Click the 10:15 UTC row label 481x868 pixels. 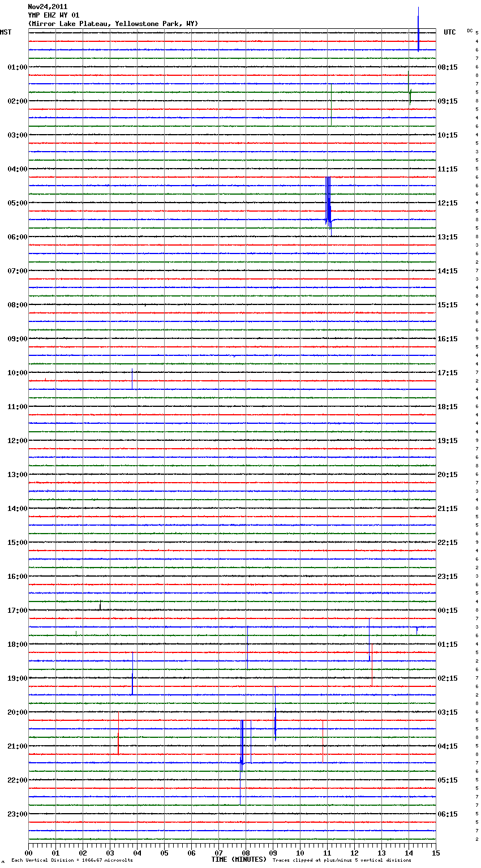coord(448,135)
